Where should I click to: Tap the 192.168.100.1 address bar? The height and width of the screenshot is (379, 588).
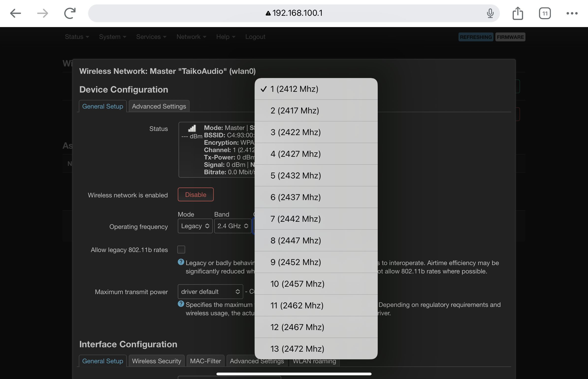[x=294, y=13]
